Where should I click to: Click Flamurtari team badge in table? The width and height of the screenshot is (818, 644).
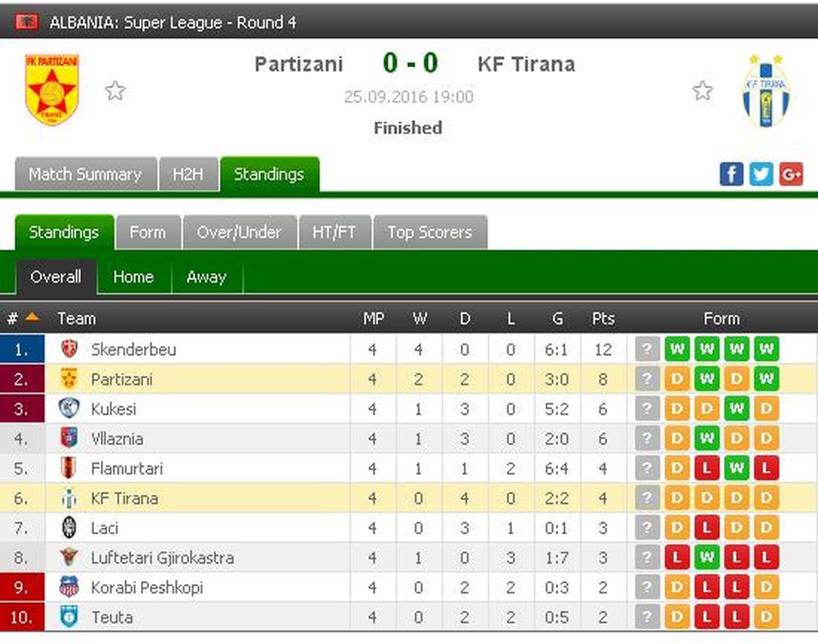click(69, 468)
